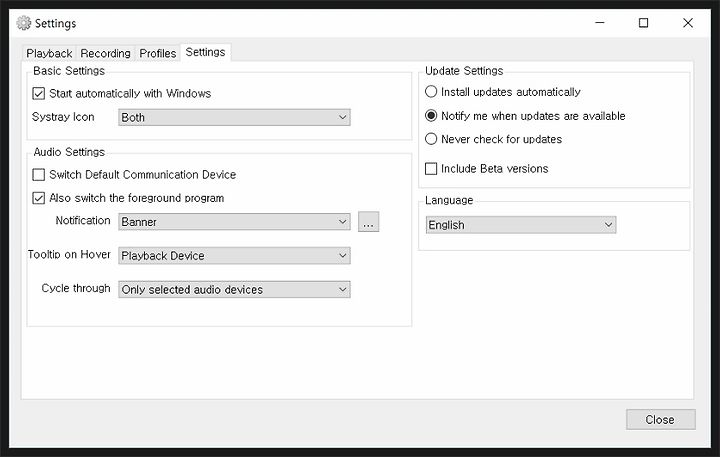Select Install updates automatically

(431, 91)
